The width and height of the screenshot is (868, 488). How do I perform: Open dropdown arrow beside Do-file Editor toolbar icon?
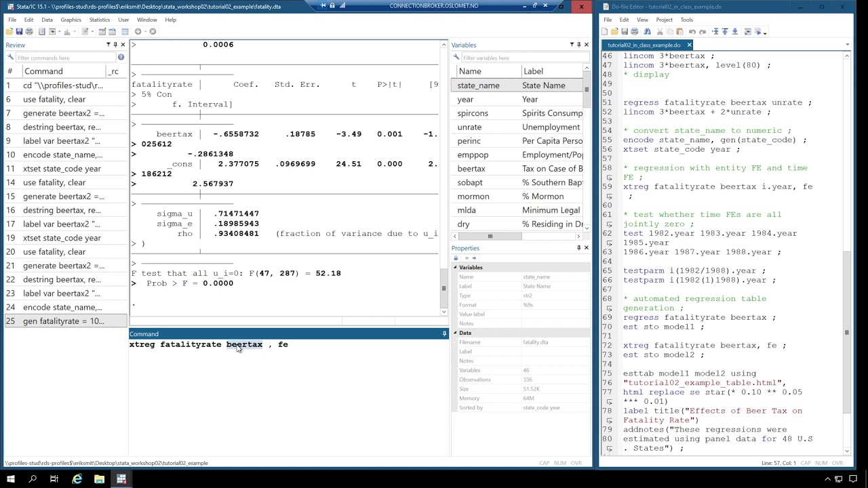(92, 31)
